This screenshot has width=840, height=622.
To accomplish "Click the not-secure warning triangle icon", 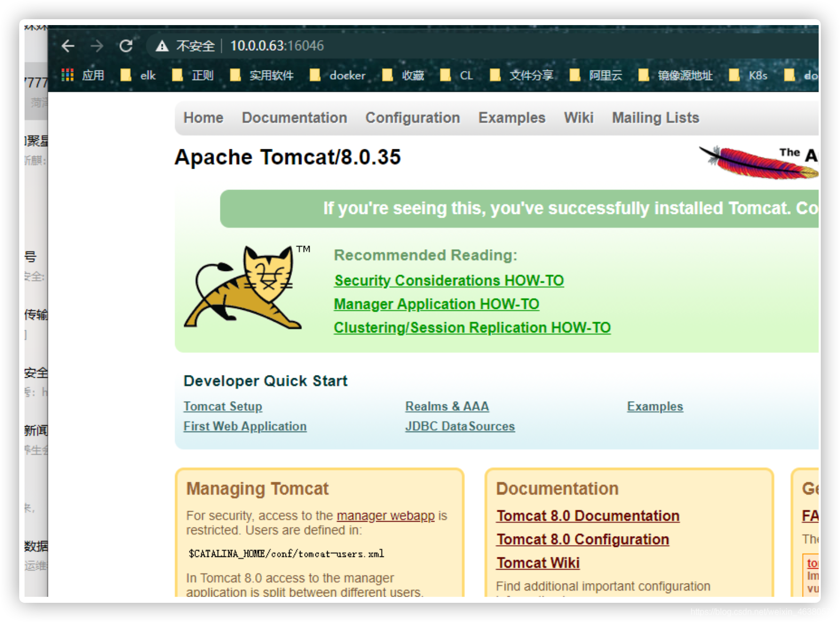I will pyautogui.click(x=162, y=46).
